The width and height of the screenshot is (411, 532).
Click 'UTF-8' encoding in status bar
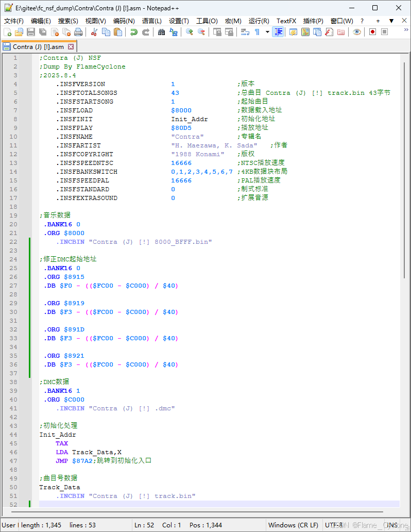[x=334, y=525]
